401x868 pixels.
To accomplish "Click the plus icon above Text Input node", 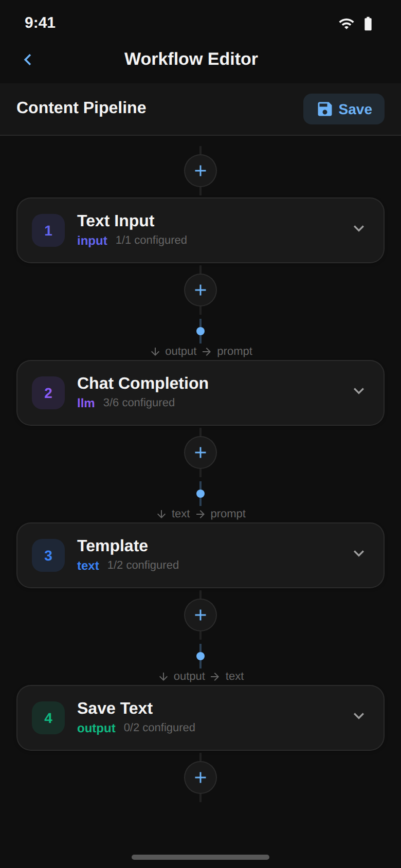I will (x=200, y=170).
